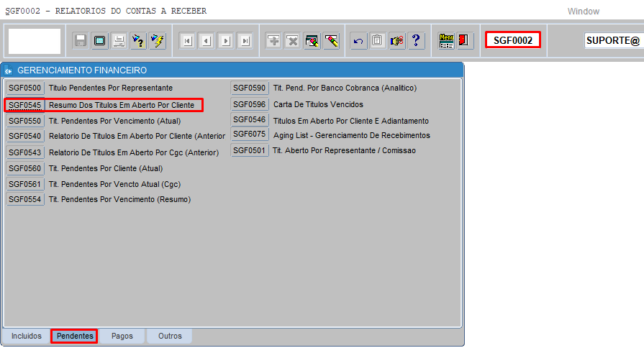Screen dimensions: 644x348
Task: Click the red exit door icon
Action: 464,41
